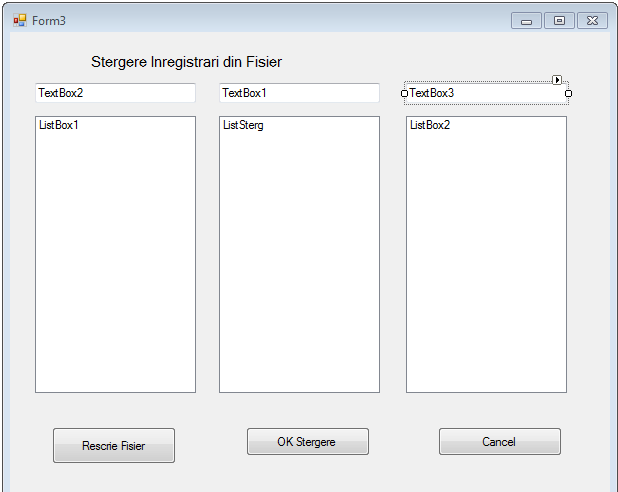The image size is (618, 492).
Task: Click the Form3 title bar text
Action: pos(49,21)
